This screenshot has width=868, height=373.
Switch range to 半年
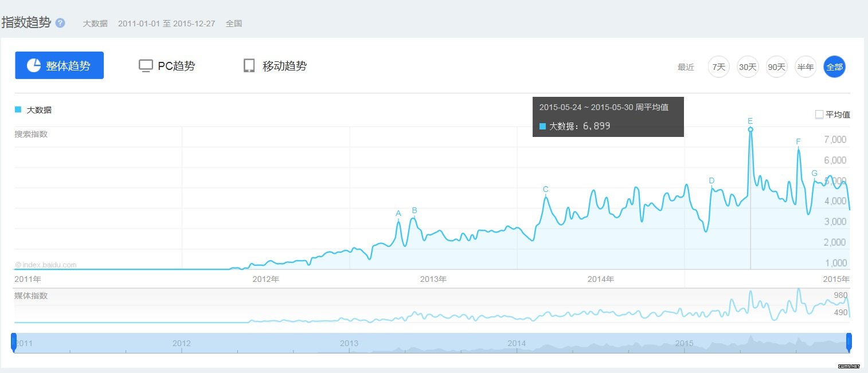[806, 67]
